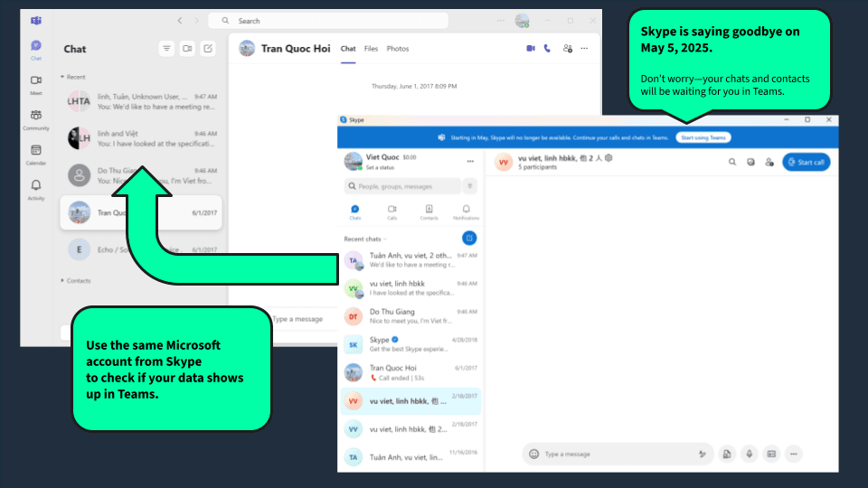
Task: Switch to Files tab in Teams chat
Action: (371, 49)
